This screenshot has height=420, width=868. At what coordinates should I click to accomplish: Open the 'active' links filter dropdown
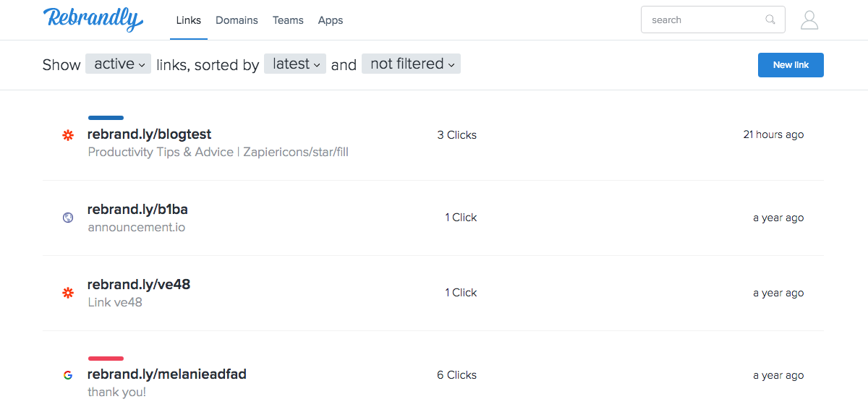pos(118,64)
